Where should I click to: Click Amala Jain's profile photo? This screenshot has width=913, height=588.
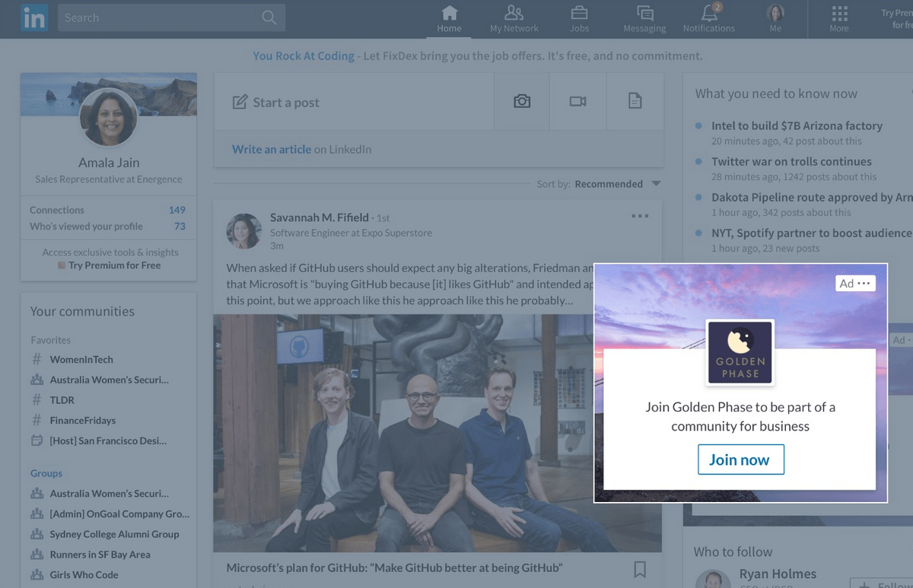point(109,117)
